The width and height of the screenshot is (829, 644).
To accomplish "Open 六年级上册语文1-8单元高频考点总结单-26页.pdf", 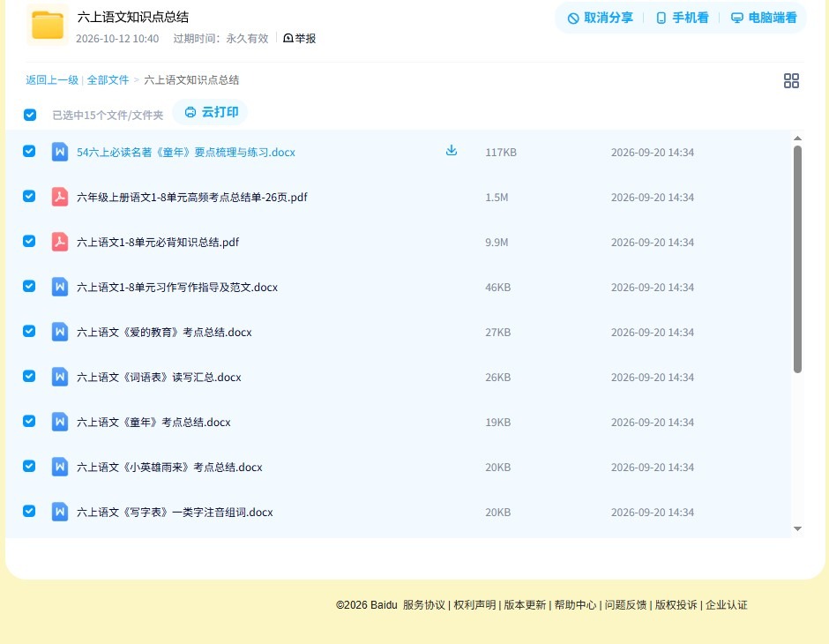I will (x=192, y=198).
